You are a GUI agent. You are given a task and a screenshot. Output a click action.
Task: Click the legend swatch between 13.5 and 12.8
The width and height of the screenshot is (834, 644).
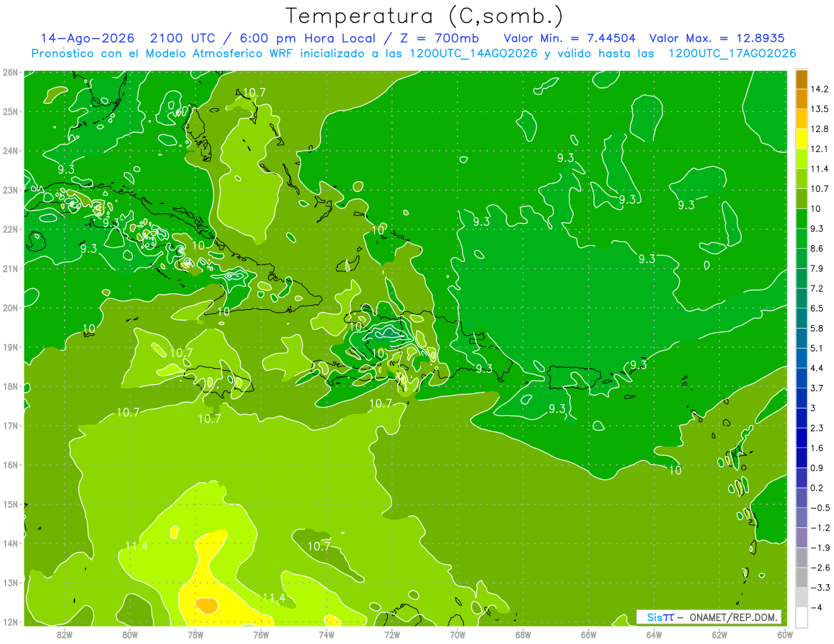pyautogui.click(x=801, y=119)
